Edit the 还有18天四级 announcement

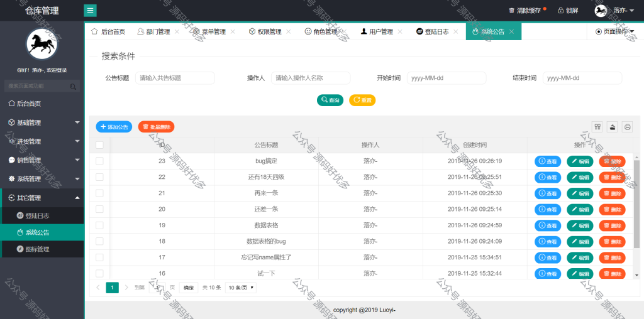[x=580, y=177]
